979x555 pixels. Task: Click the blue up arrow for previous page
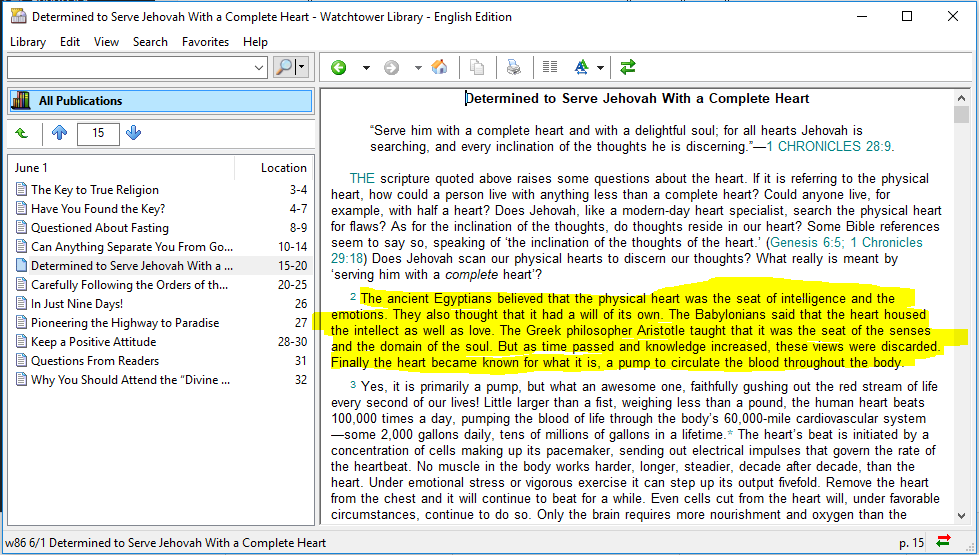[59, 133]
